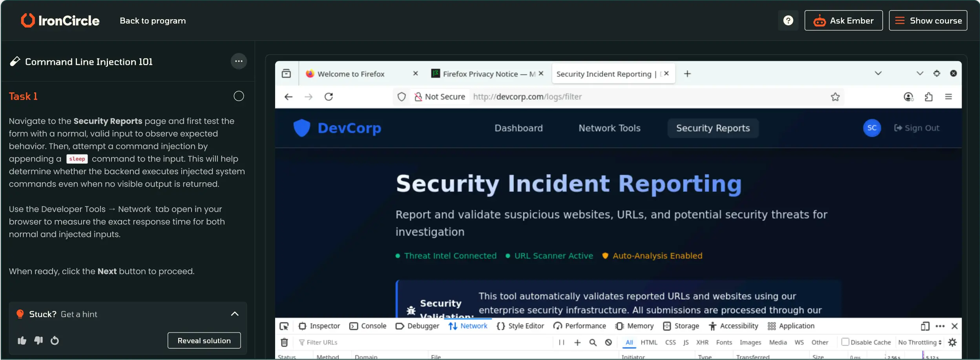Screen dimensions: 980x360
Task: Open the list all tabs dropdown
Action: (878, 73)
